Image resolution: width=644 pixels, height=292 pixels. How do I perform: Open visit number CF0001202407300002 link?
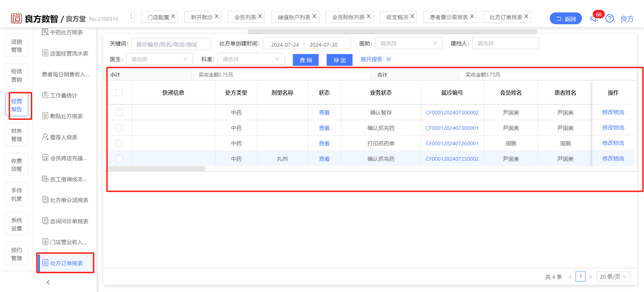pos(452,113)
